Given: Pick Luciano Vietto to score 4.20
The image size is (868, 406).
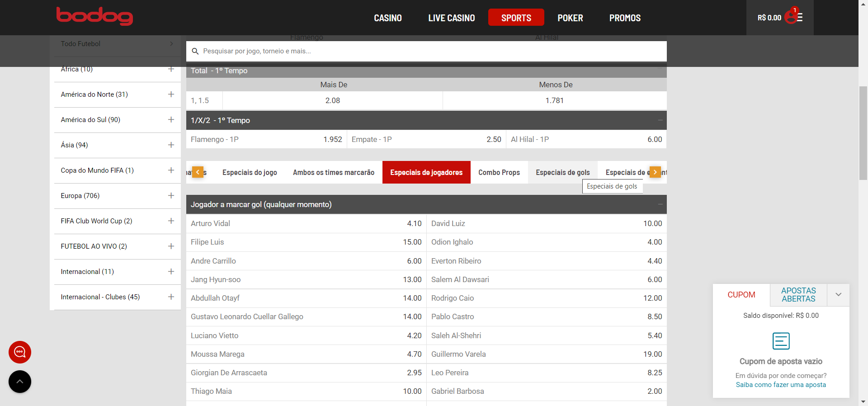Looking at the screenshot, I should coord(306,335).
